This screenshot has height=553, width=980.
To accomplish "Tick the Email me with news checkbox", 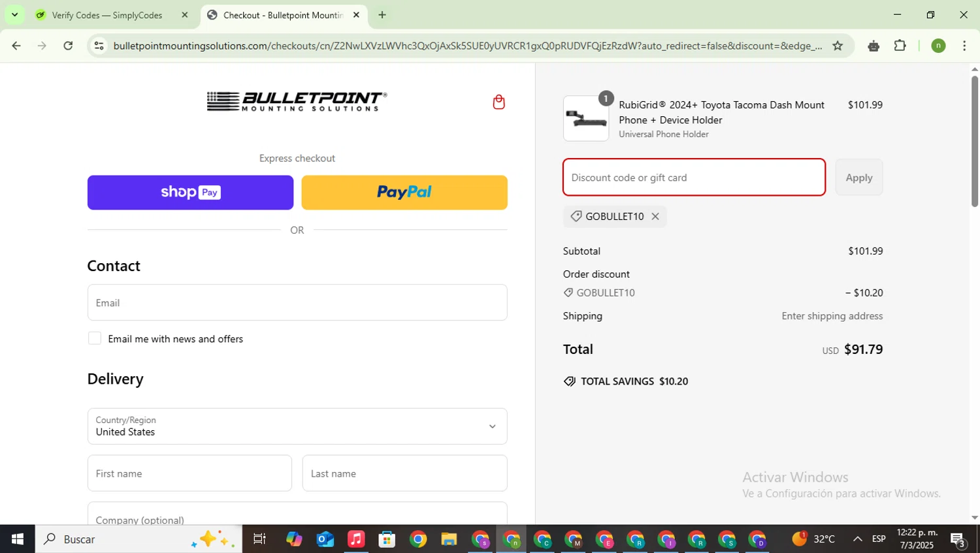I will [95, 338].
